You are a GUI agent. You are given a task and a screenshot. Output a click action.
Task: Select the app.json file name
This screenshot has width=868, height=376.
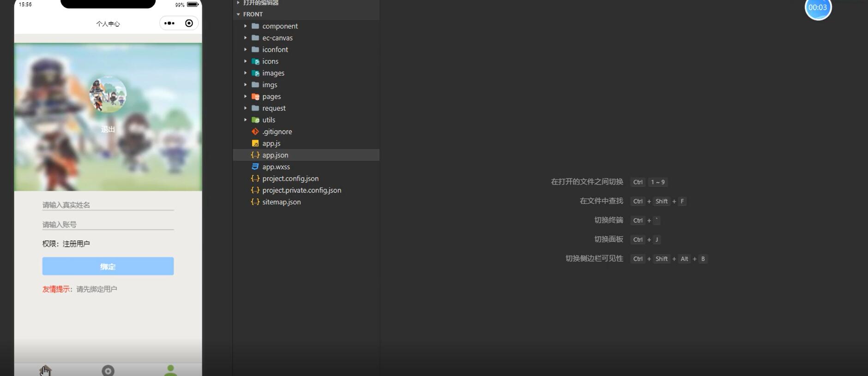[x=275, y=155]
